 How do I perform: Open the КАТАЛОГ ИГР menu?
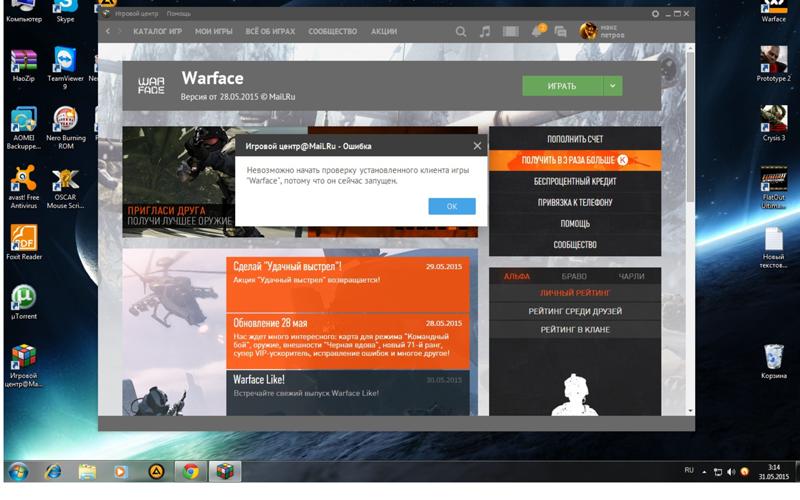[157, 32]
